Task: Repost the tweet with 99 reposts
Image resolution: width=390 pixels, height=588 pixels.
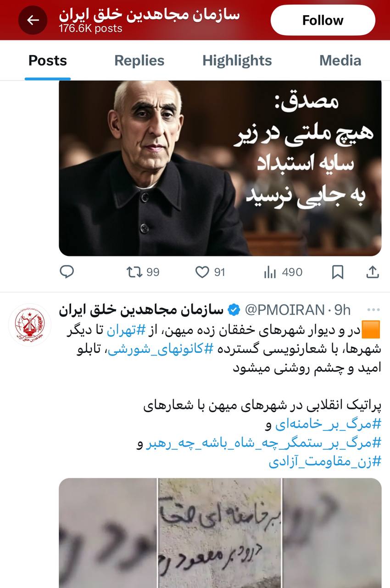Action: [x=143, y=272]
